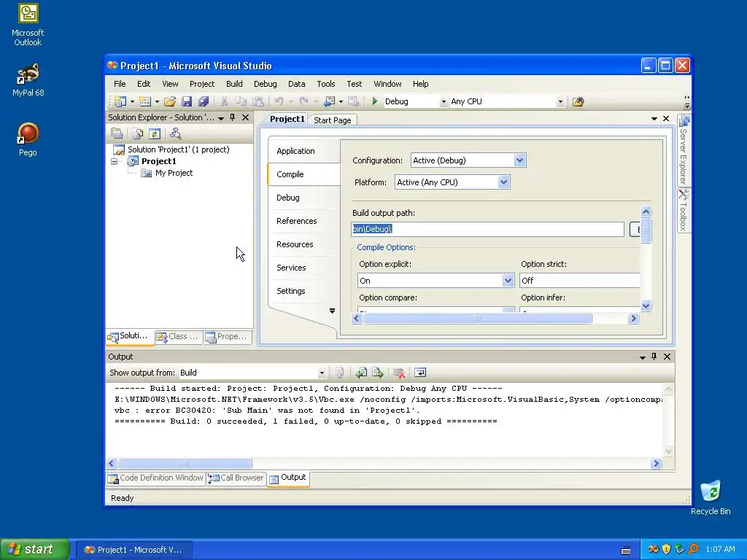The image size is (747, 560).
Task: Open the Toolbox side tab
Action: [684, 210]
